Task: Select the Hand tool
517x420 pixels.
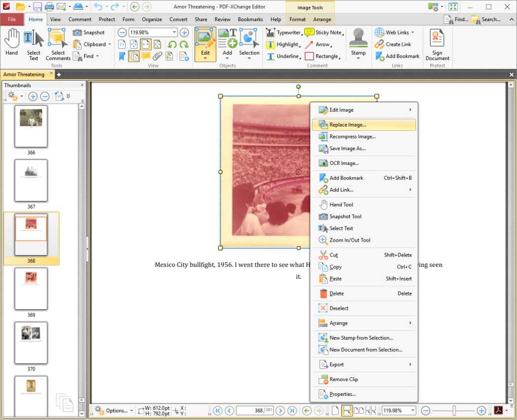Action: pyautogui.click(x=11, y=42)
